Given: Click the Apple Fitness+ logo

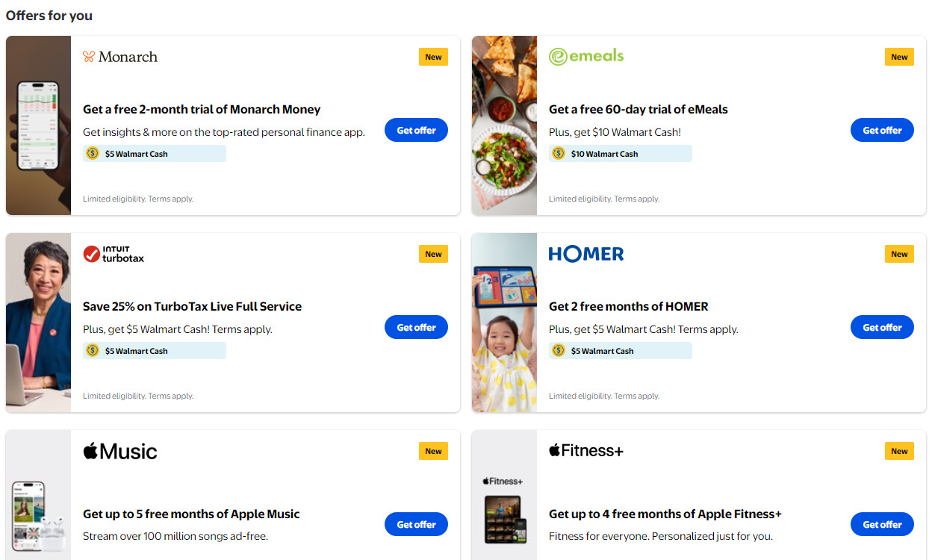Looking at the screenshot, I should click(x=585, y=450).
